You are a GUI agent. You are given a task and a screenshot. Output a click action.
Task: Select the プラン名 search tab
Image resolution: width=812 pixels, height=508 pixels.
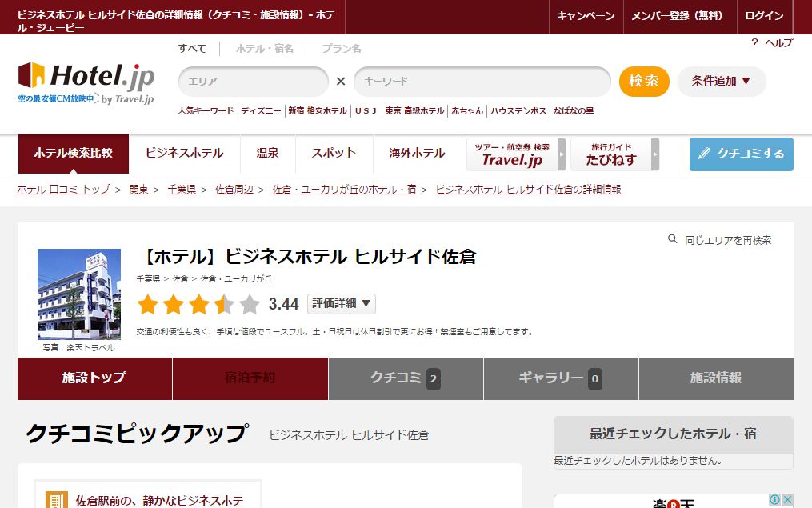[x=342, y=48]
